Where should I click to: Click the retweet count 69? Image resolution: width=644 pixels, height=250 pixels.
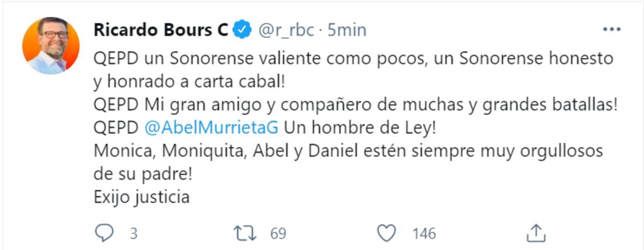[278, 233]
